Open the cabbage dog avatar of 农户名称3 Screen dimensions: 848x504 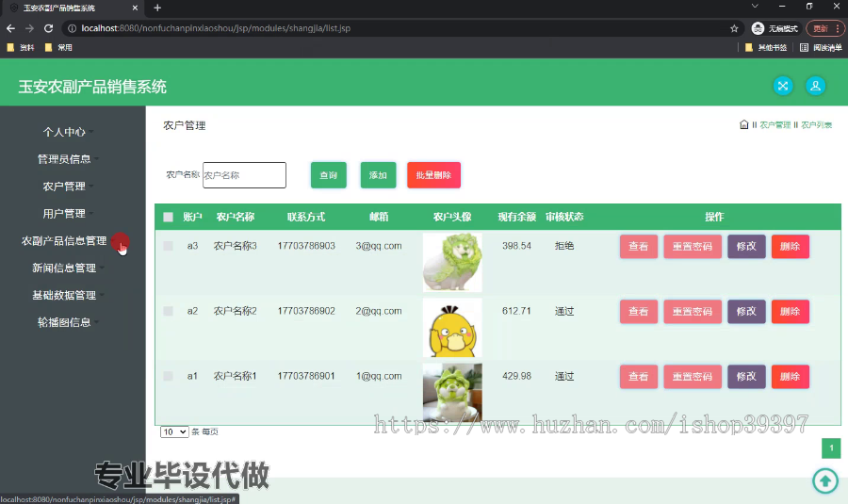(x=452, y=262)
